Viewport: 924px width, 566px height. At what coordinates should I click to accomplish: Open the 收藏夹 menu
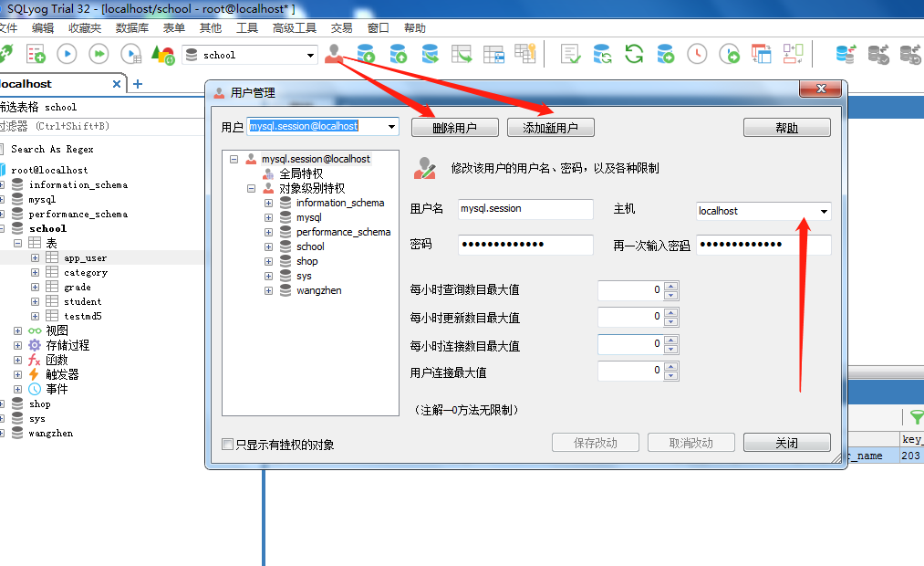click(x=85, y=27)
